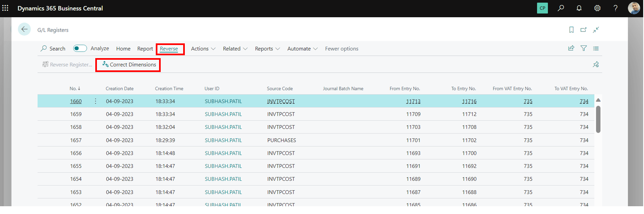Open the settings gear
The width and height of the screenshot is (644, 214).
[x=597, y=8]
